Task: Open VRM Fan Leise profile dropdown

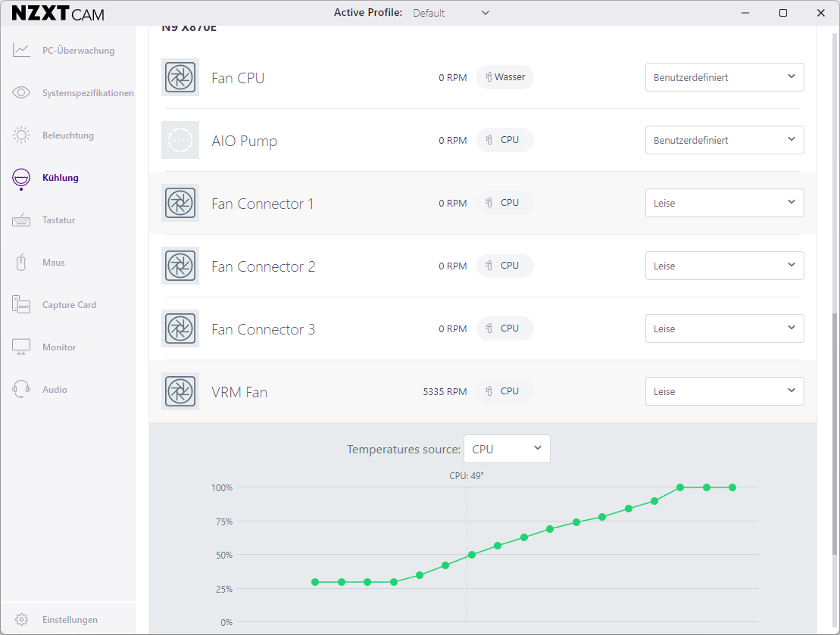Action: tap(724, 391)
